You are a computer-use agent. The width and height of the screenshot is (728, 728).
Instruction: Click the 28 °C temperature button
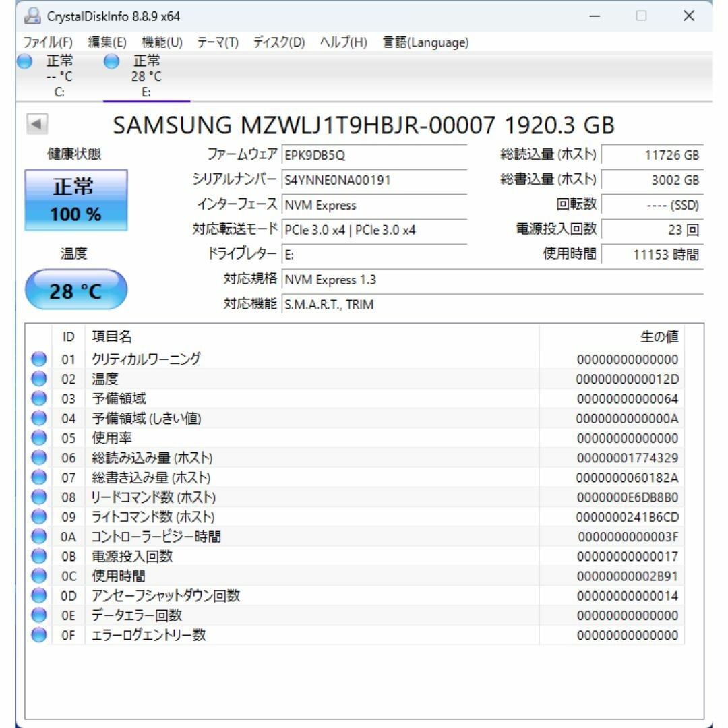pos(76,290)
